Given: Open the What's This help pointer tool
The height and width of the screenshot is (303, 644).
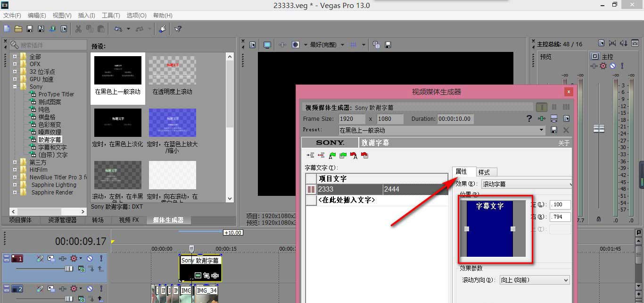Looking at the screenshot, I should point(178,29).
